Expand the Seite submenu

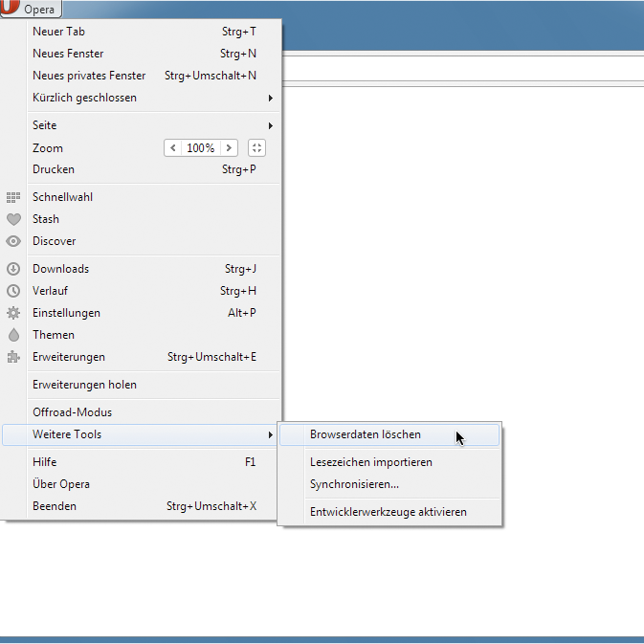[x=142, y=125]
